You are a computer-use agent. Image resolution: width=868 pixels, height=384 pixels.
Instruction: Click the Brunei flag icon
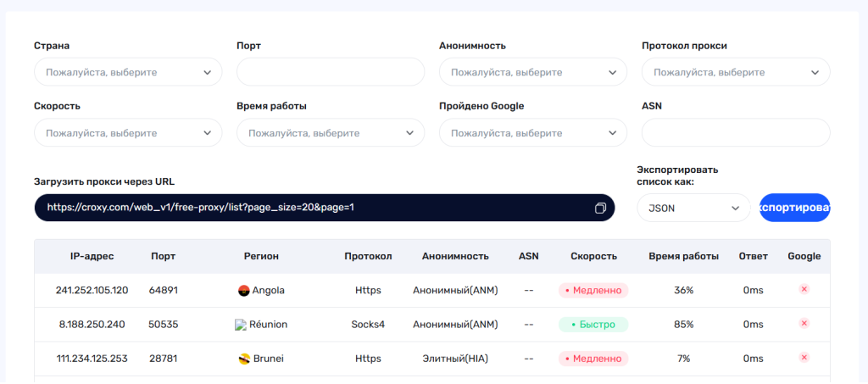[244, 359]
